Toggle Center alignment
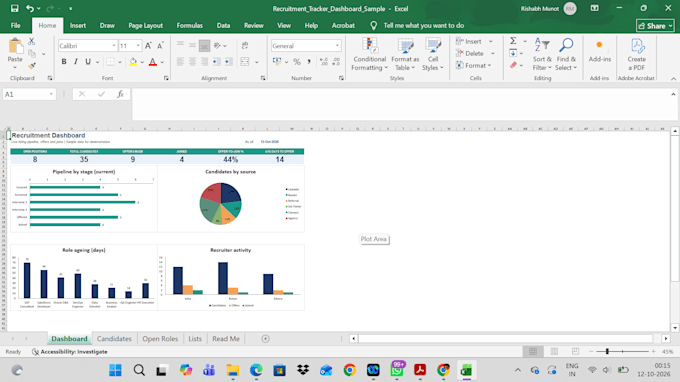This screenshot has width=680, height=382. pos(192,62)
